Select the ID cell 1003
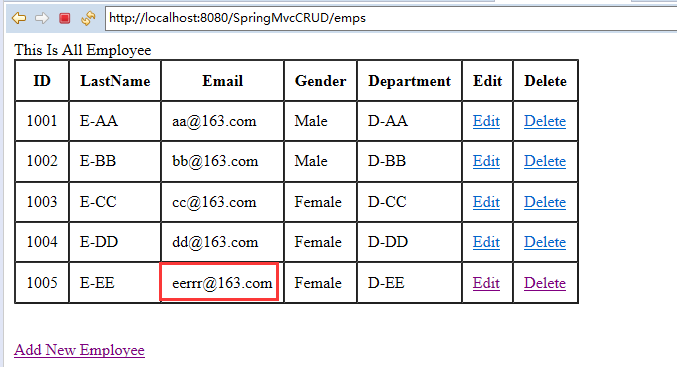The height and width of the screenshot is (367, 677). click(x=42, y=202)
